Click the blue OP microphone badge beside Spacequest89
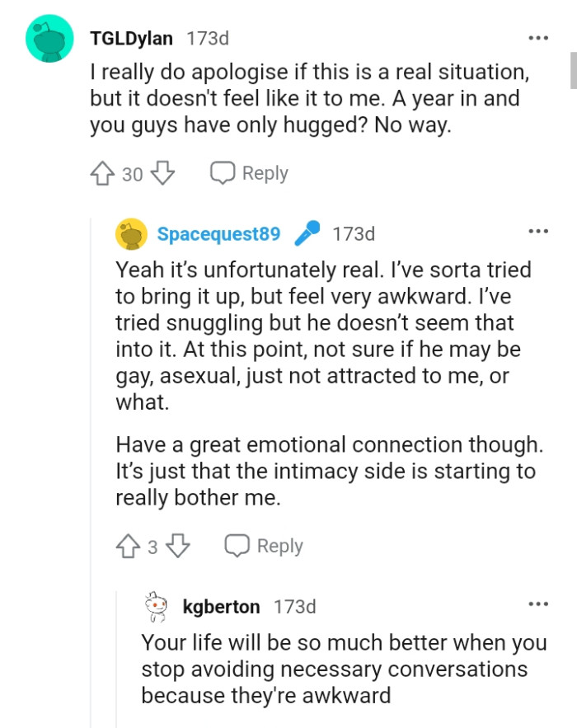 tap(307, 233)
